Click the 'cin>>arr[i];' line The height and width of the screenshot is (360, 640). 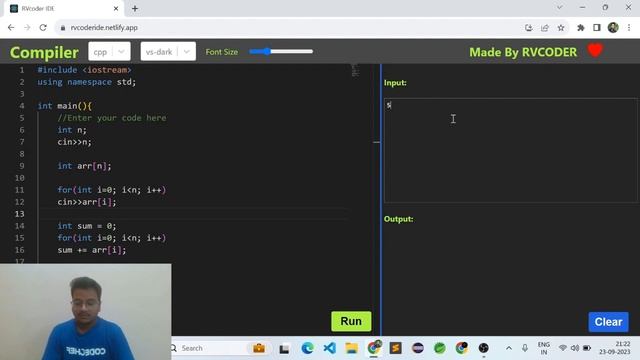87,202
